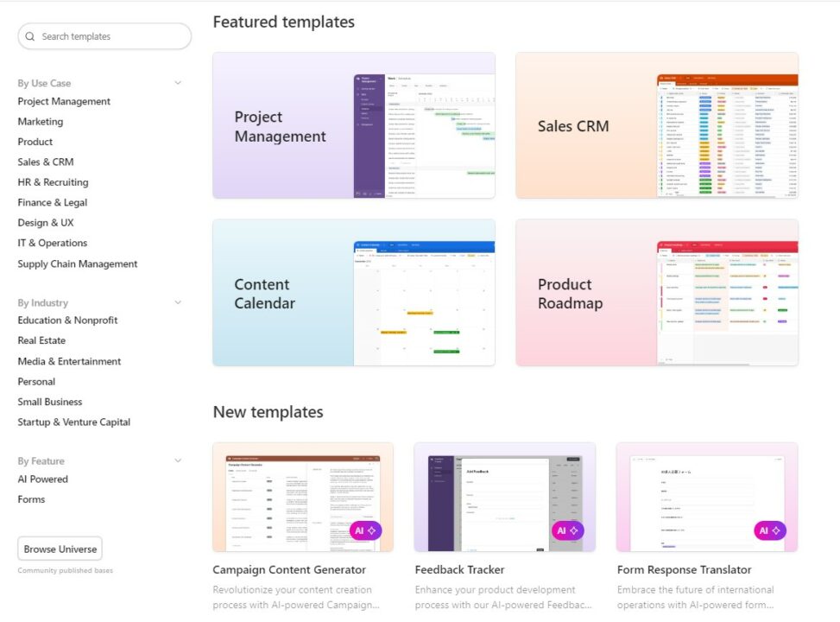Screen dimensions: 840x622
Task: Go to HR & Recruiting templates
Action: 53,182
